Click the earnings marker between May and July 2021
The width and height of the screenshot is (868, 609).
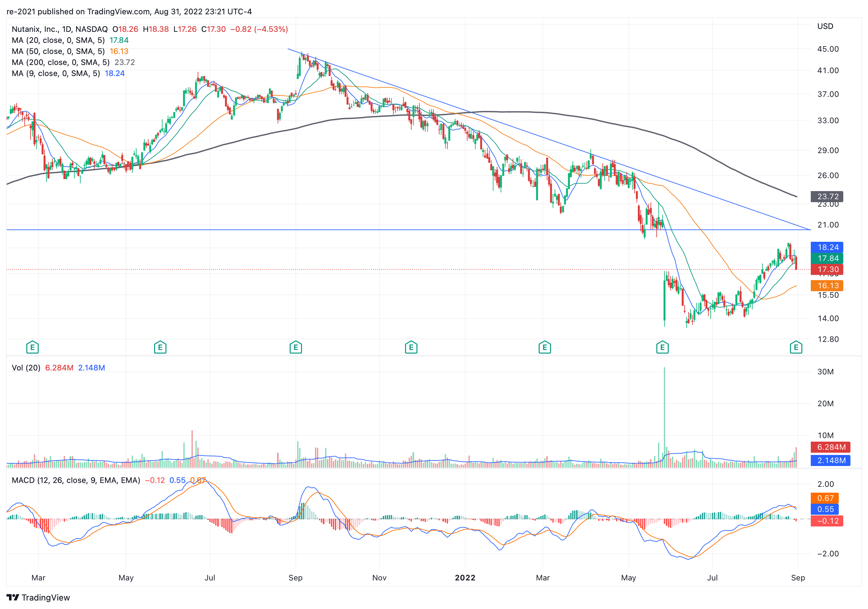[160, 347]
